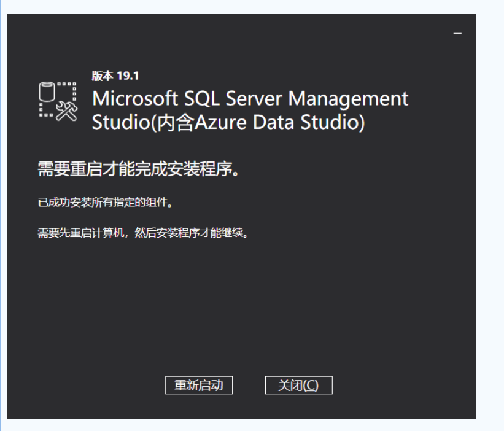Screen dimensions: 504x431
Task: Restart the computer with 重新启动 button
Action: coord(199,385)
